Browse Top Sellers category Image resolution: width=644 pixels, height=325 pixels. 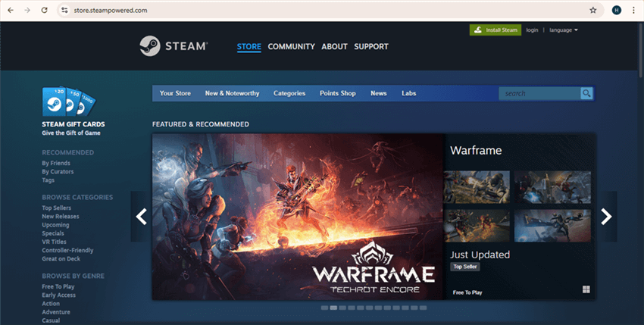click(x=56, y=208)
